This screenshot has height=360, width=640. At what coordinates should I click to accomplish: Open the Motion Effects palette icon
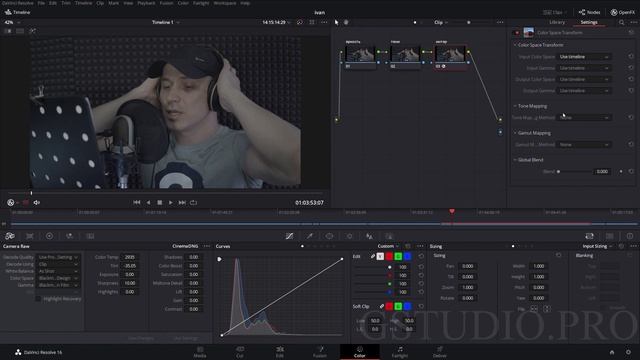[90, 236]
